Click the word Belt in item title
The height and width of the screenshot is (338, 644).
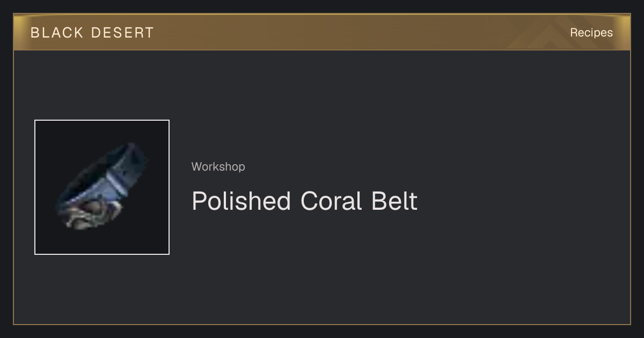tap(394, 201)
